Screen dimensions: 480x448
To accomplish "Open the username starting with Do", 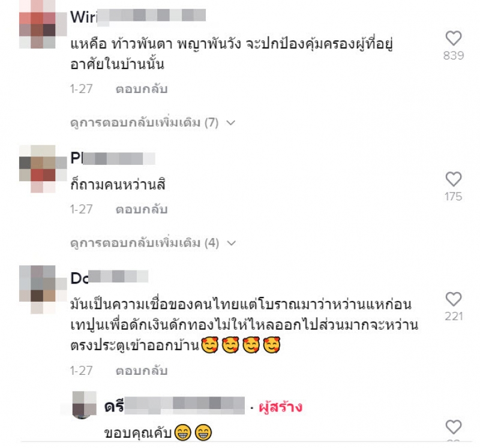I will point(109,278).
